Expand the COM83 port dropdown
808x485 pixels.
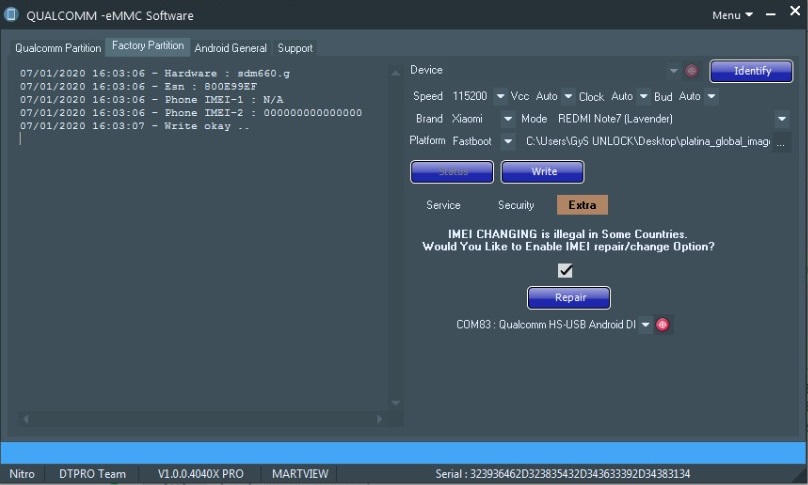(645, 325)
